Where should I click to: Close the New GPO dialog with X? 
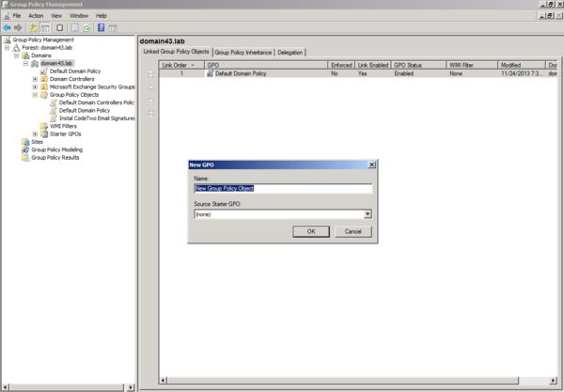point(372,165)
